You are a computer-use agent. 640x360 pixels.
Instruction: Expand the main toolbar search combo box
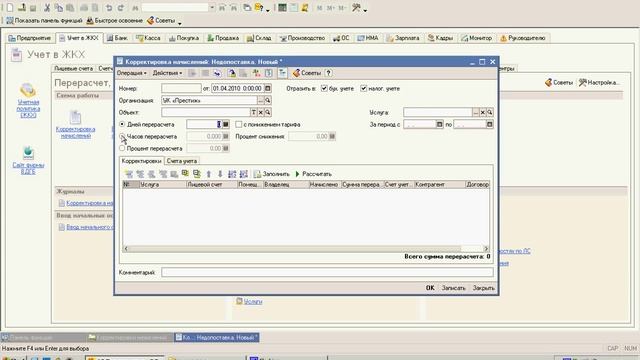(212, 8)
